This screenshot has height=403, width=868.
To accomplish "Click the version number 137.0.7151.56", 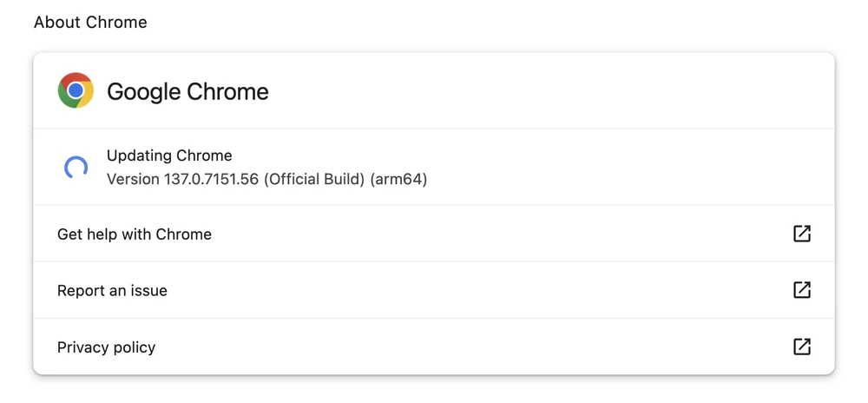I will pyautogui.click(x=211, y=180).
